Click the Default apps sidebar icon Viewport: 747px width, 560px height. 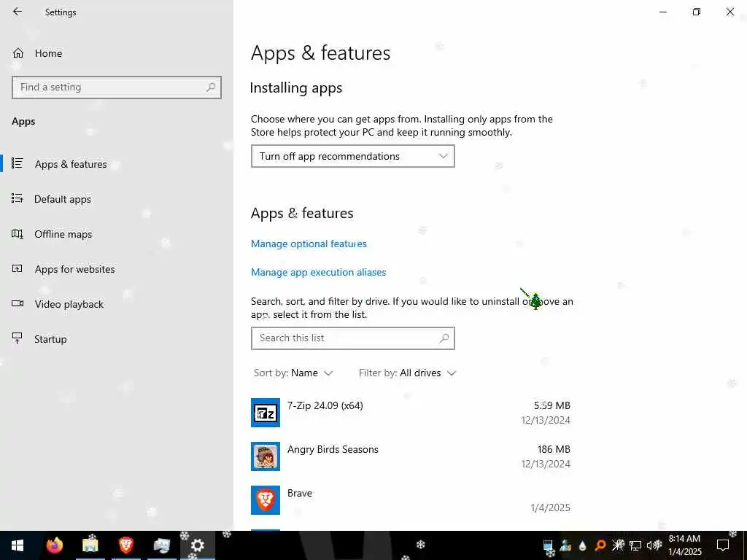(18, 198)
